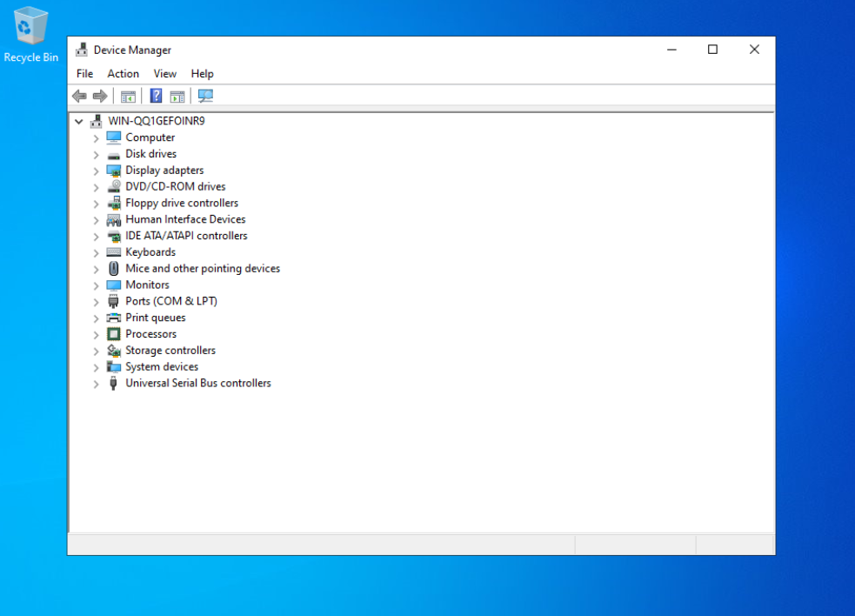Minimize the Device Manager window
This screenshot has height=616, width=855.
(x=671, y=50)
